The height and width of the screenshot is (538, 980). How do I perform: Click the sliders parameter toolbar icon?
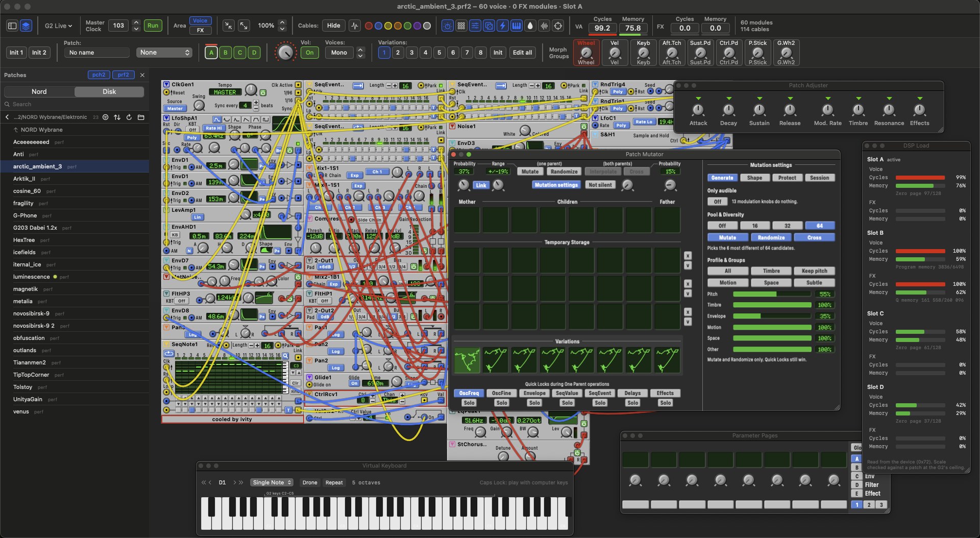(475, 26)
